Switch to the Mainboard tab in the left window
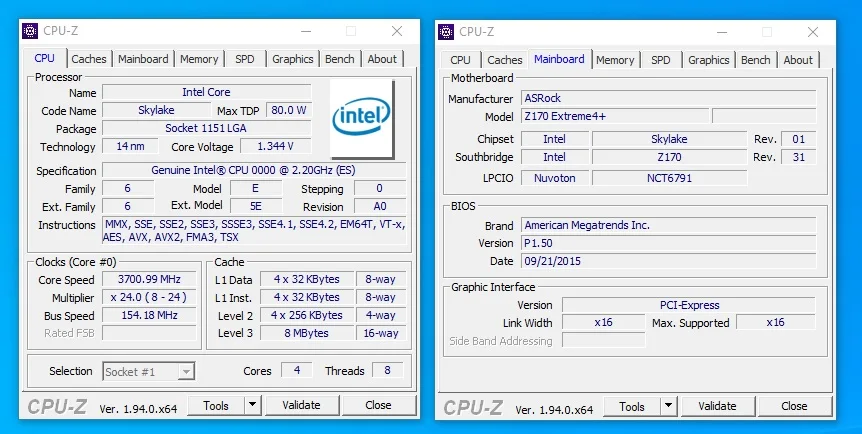Viewport: 862px width, 434px height. (x=143, y=59)
